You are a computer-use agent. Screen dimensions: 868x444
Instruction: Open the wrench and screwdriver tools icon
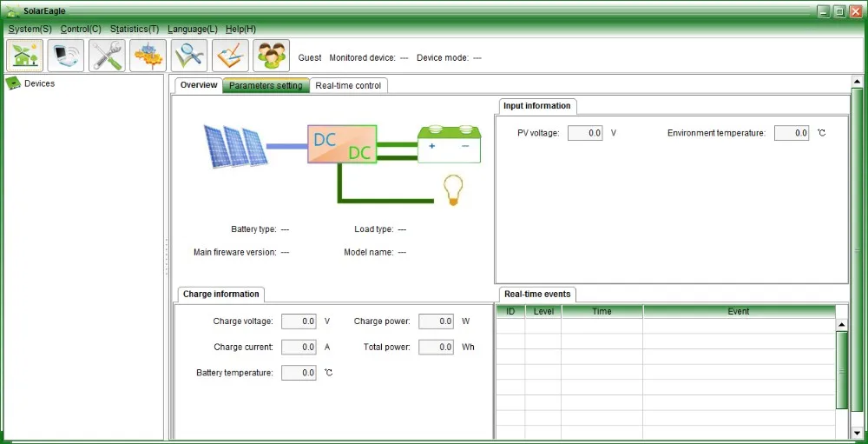107,56
